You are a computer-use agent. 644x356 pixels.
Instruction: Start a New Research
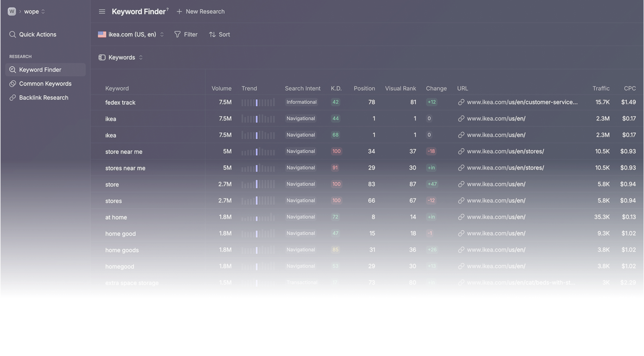coord(201,11)
